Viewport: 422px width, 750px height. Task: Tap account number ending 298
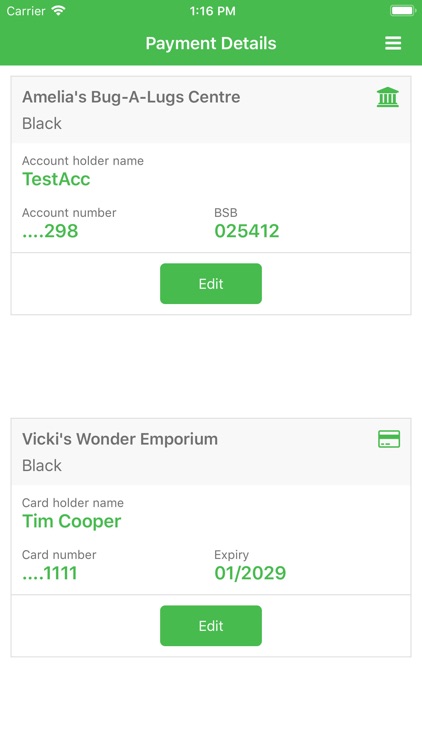50,232
